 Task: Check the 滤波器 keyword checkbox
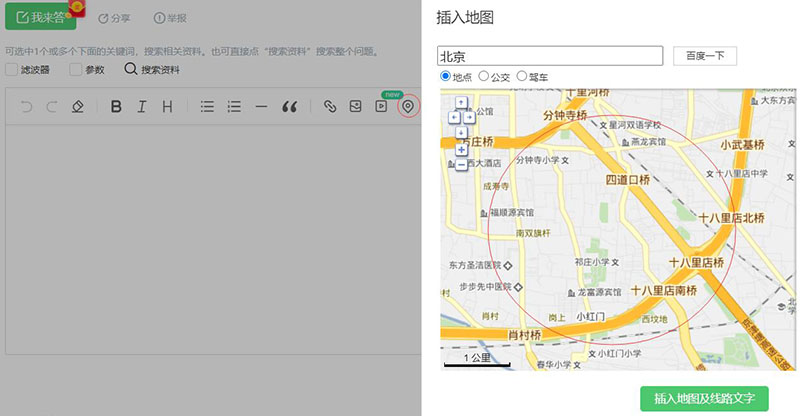(11, 69)
